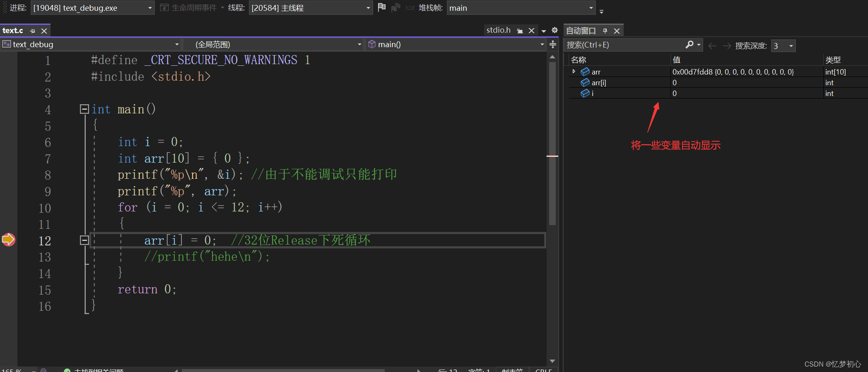Select the arr[i] variable row
The width and height of the screenshot is (868, 372).
point(718,82)
